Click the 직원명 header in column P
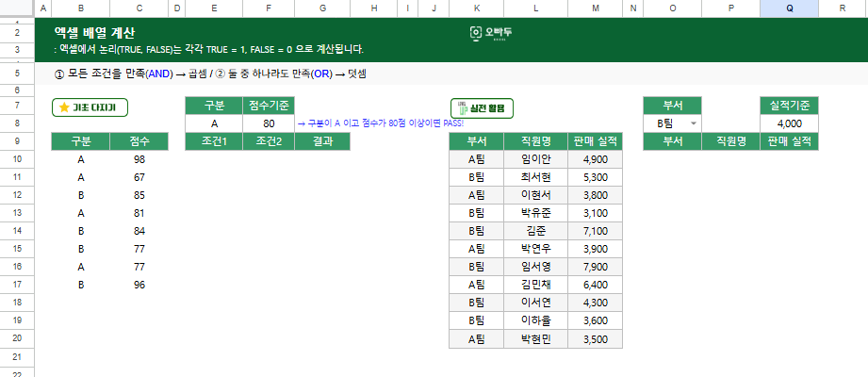The width and height of the screenshot is (868, 377). click(730, 141)
